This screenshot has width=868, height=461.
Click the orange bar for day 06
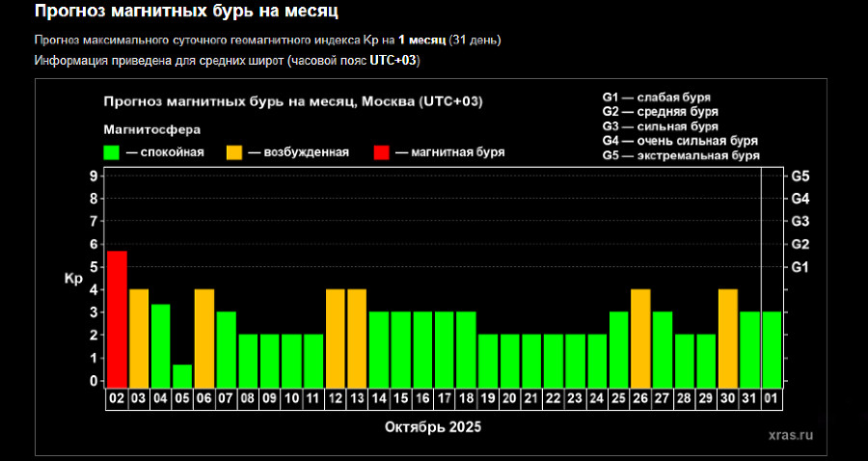click(x=204, y=338)
